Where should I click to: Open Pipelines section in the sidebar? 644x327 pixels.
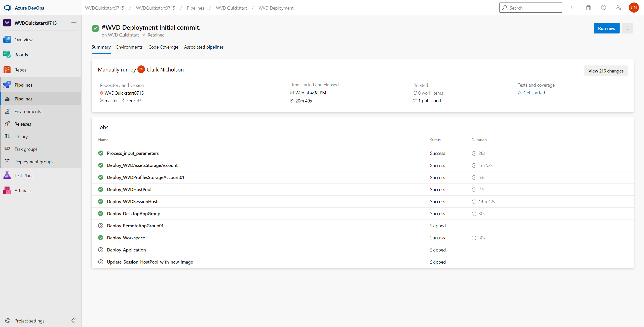click(x=41, y=85)
